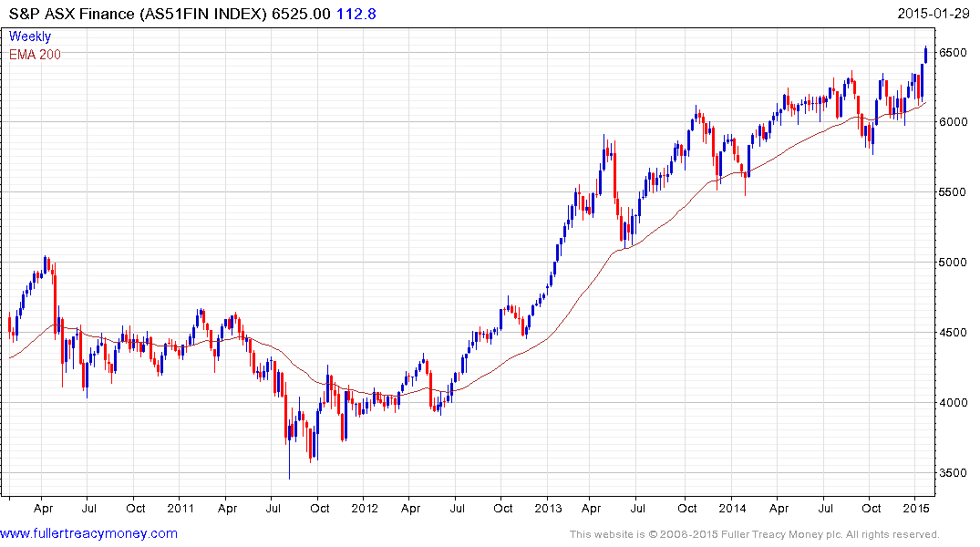Image resolution: width=980 pixels, height=547 pixels.
Task: Click the 'Weekly' interval label
Action: click(x=30, y=36)
